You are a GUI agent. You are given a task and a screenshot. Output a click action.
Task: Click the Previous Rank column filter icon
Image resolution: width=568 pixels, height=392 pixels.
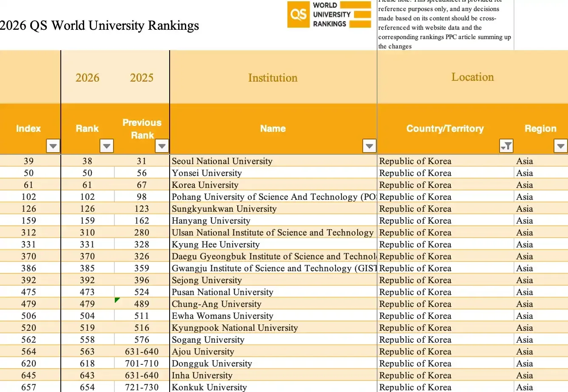pos(162,146)
